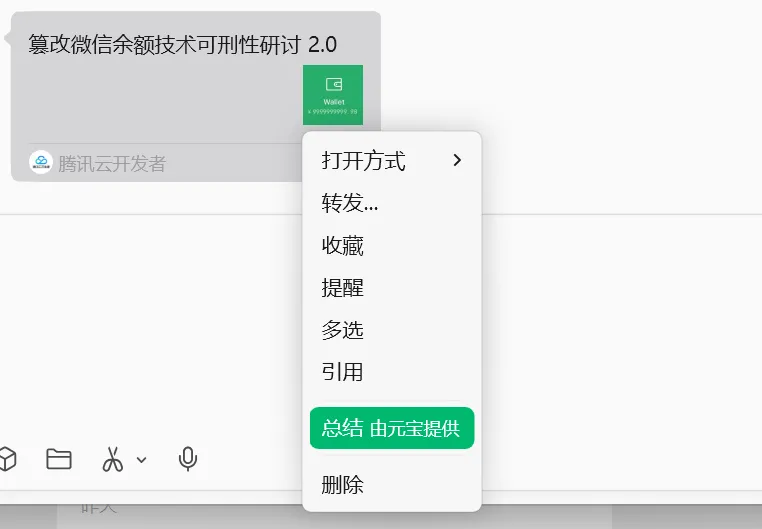762x529 pixels.
Task: Expand the chevron next to 打开方式
Action: click(457, 160)
